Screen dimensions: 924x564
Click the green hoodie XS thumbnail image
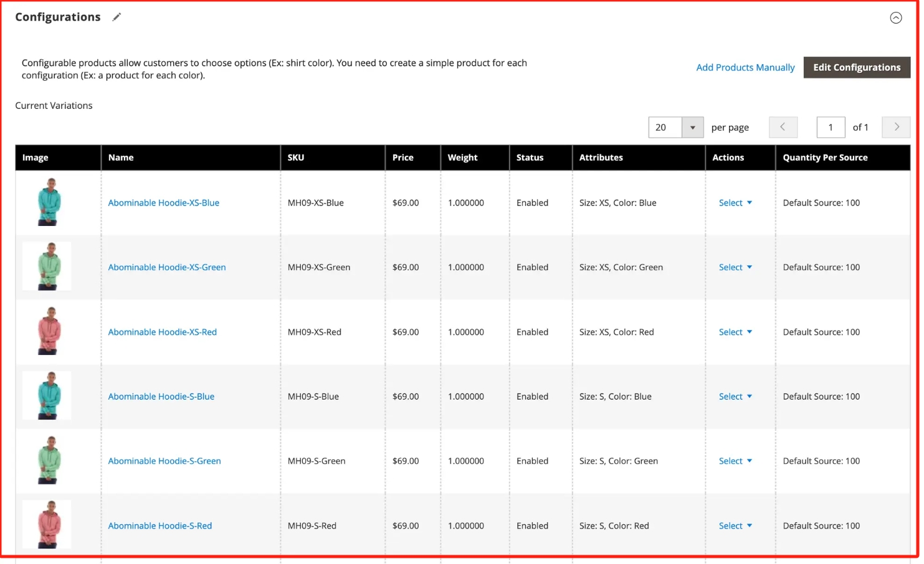tap(49, 266)
